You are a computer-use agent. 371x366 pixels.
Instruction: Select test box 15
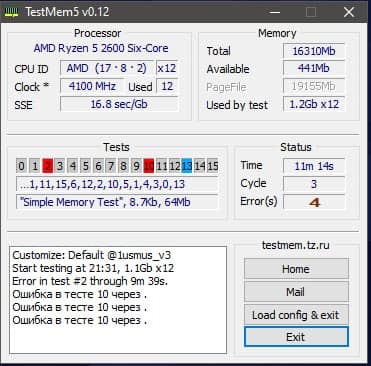tap(212, 166)
